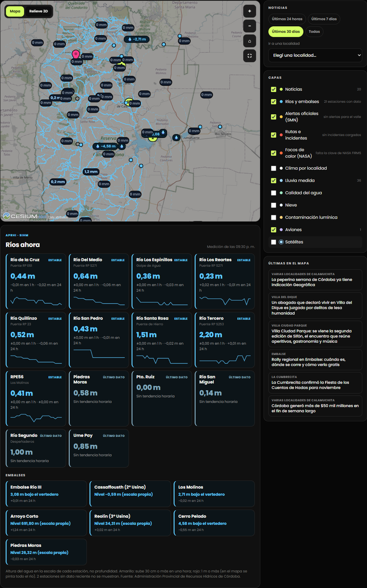
Task: Open Río Santa Rosa station card
Action: click(x=162, y=340)
